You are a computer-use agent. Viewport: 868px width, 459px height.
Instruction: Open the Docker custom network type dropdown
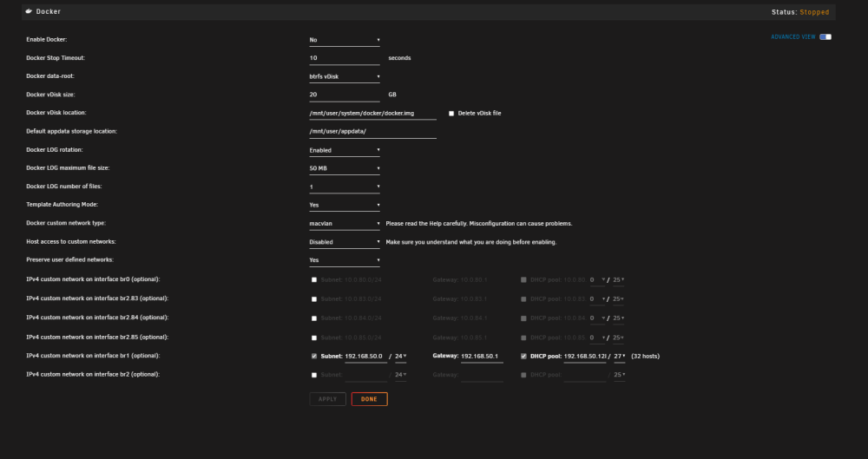(345, 224)
